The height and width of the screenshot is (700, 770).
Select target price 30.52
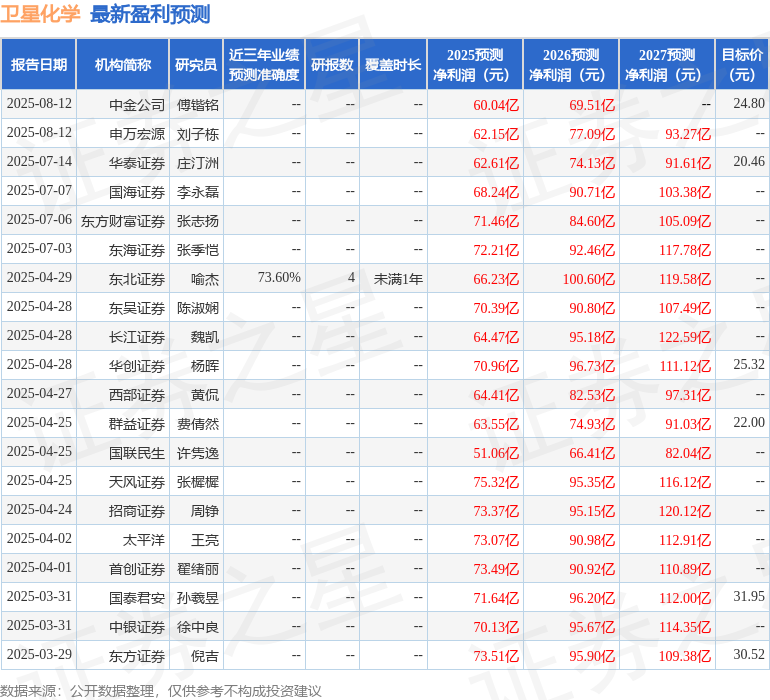coord(749,654)
